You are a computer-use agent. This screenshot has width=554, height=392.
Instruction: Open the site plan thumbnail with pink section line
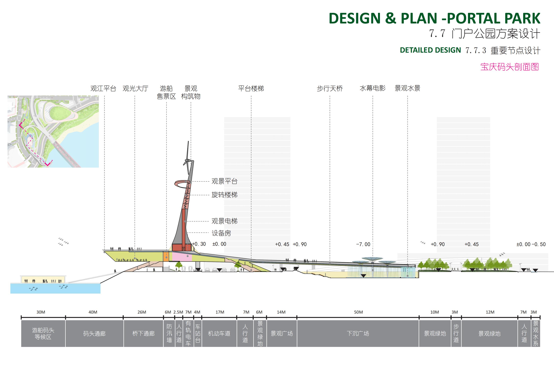tap(53, 132)
